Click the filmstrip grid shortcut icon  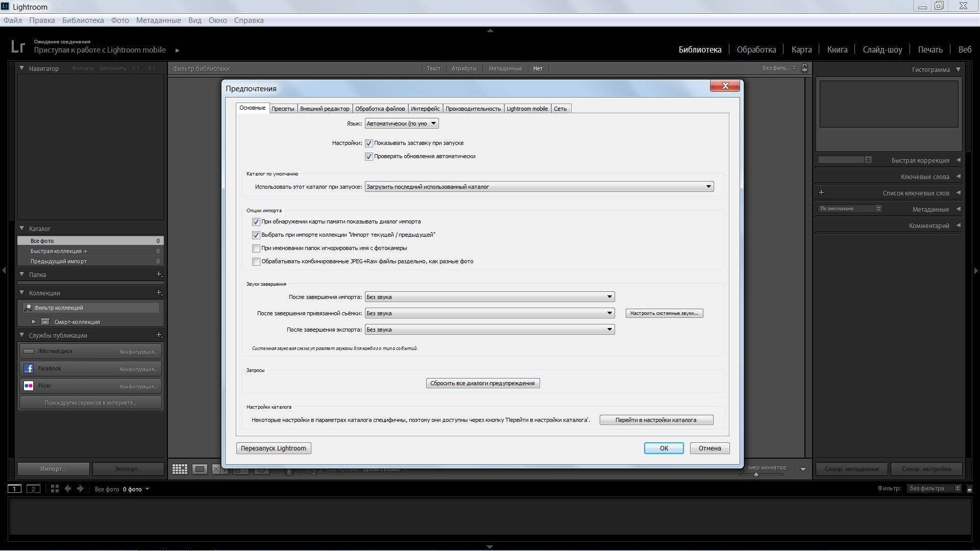[x=55, y=489]
